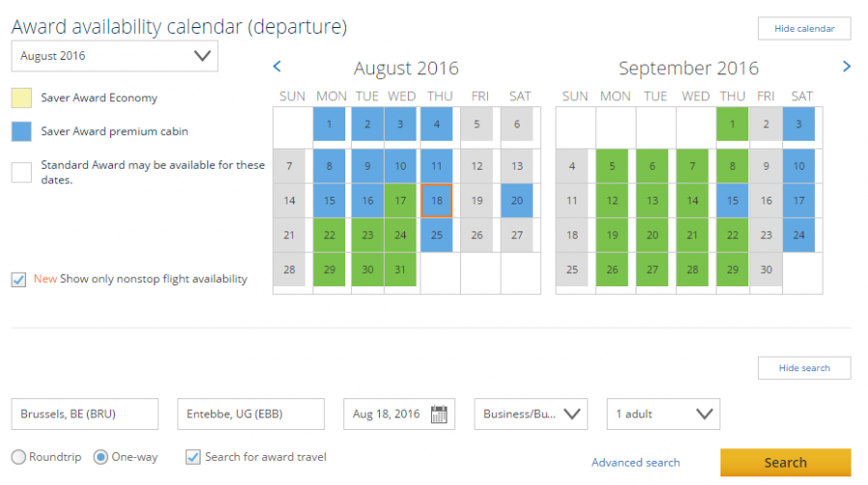Pick September 15 premium cabin date

pyautogui.click(x=733, y=201)
